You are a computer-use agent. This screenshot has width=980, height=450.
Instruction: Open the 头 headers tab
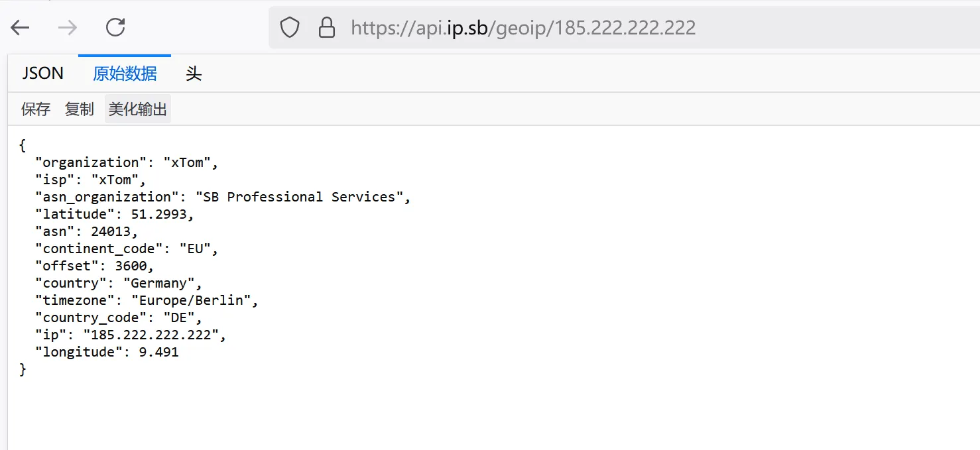click(x=194, y=74)
